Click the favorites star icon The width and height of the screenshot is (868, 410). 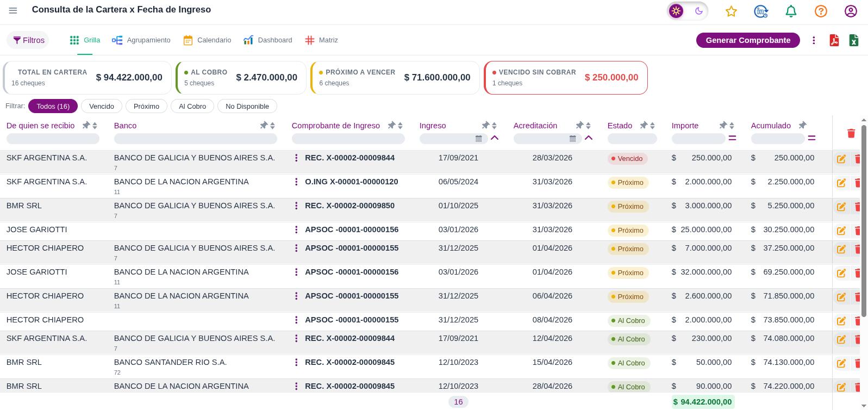point(731,11)
